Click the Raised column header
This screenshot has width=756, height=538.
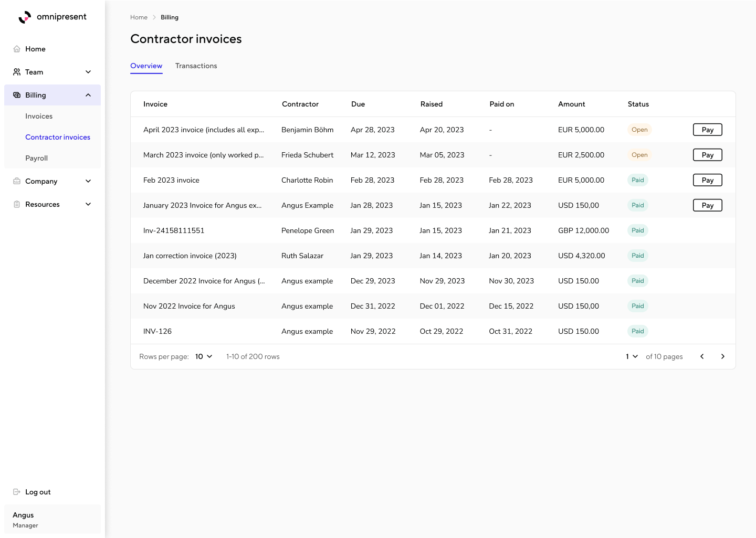click(432, 104)
